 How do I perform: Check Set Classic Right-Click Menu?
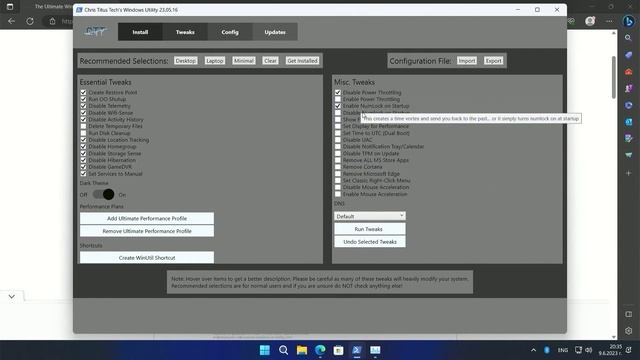(338, 180)
